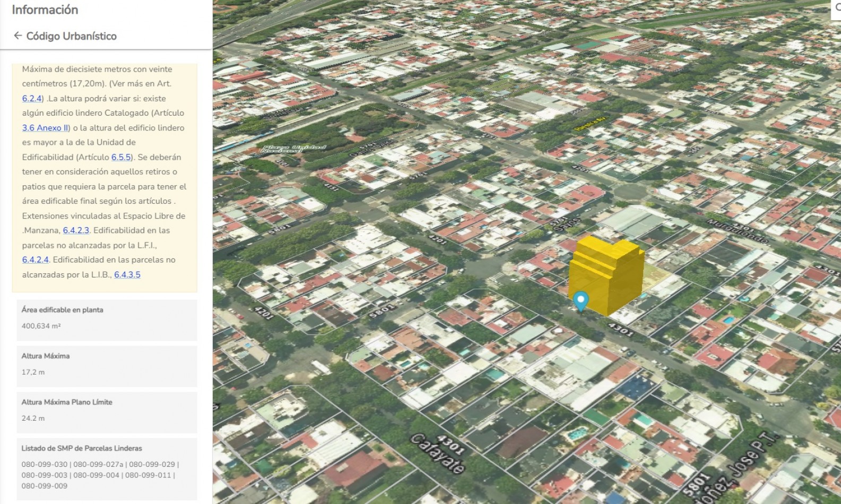Image resolution: width=841 pixels, height=504 pixels.
Task: Click the blue location pin on map
Action: 581,300
